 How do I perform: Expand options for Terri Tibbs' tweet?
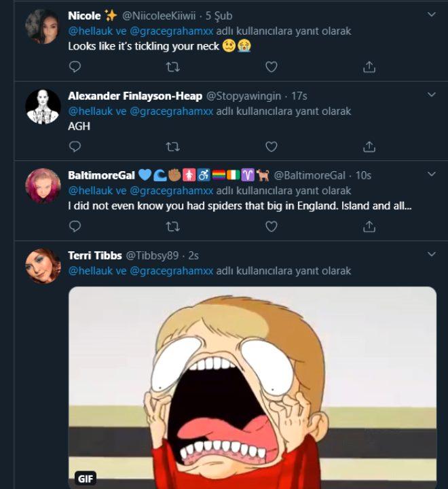432,254
